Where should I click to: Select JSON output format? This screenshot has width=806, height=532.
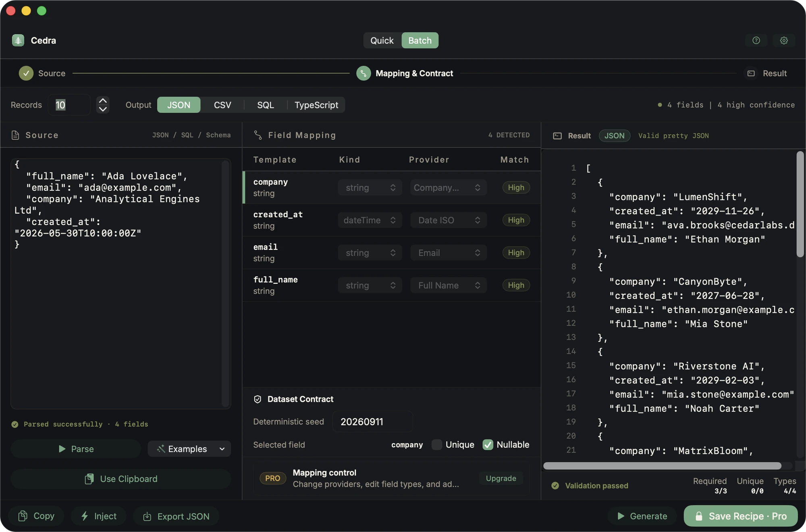pos(179,105)
